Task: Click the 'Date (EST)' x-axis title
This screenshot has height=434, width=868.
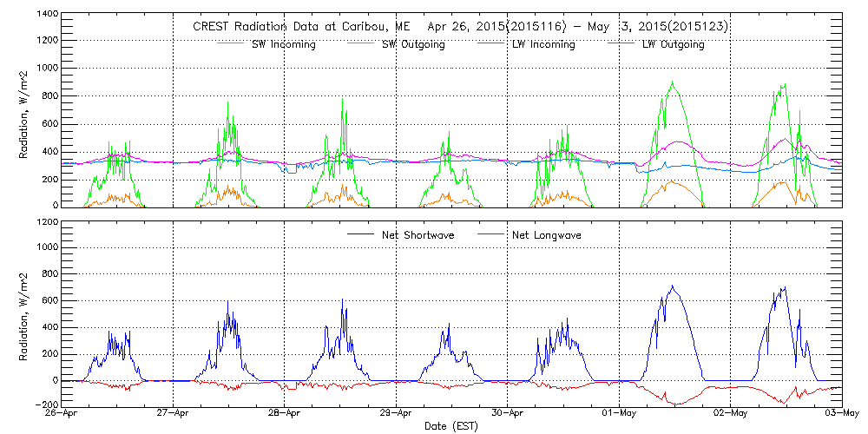Action: point(451,426)
